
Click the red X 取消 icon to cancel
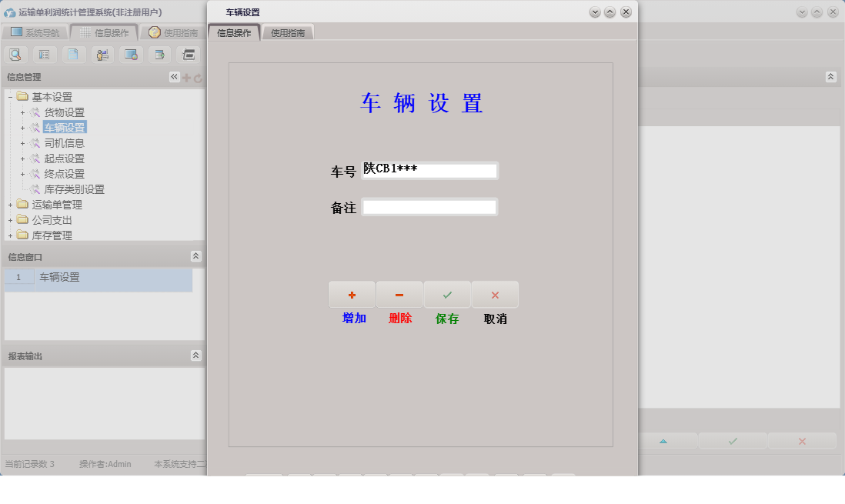(x=495, y=294)
